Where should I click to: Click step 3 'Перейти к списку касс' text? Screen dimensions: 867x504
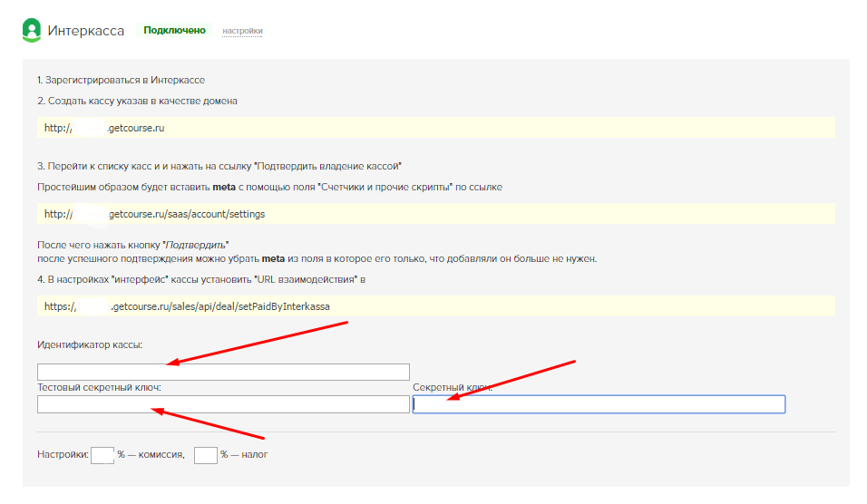pyautogui.click(x=219, y=167)
